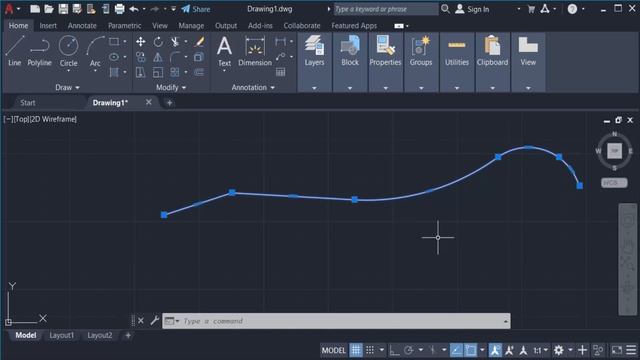Screen dimensions: 640x360
Task: Switch to the Annotate ribbon tab
Action: pyautogui.click(x=82, y=25)
